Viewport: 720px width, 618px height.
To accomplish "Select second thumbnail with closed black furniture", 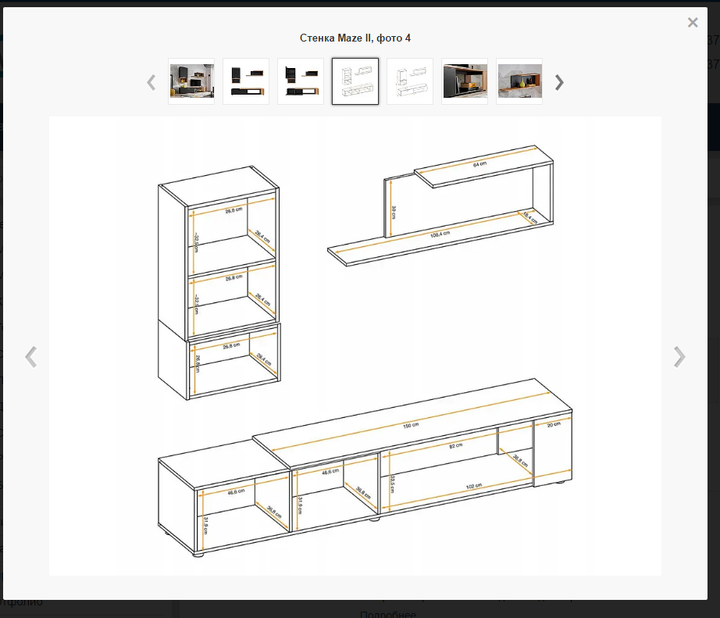I will click(x=246, y=81).
